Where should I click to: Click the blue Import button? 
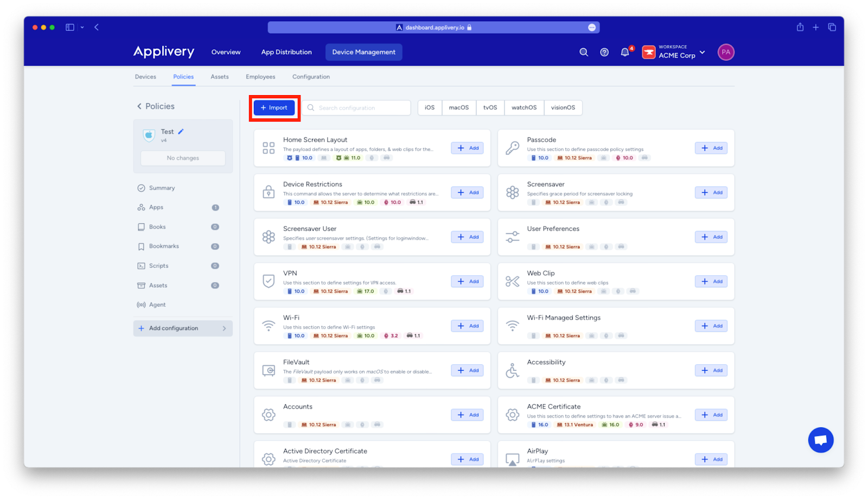coord(275,108)
